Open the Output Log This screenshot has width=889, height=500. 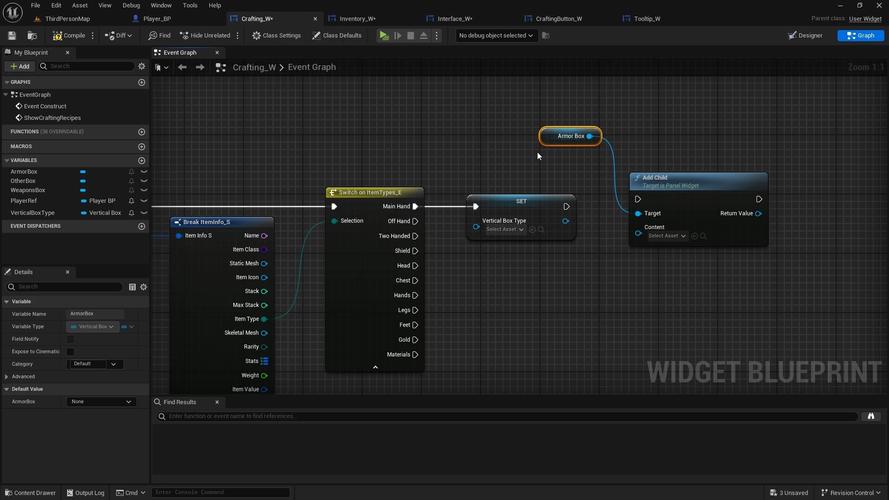coord(86,493)
